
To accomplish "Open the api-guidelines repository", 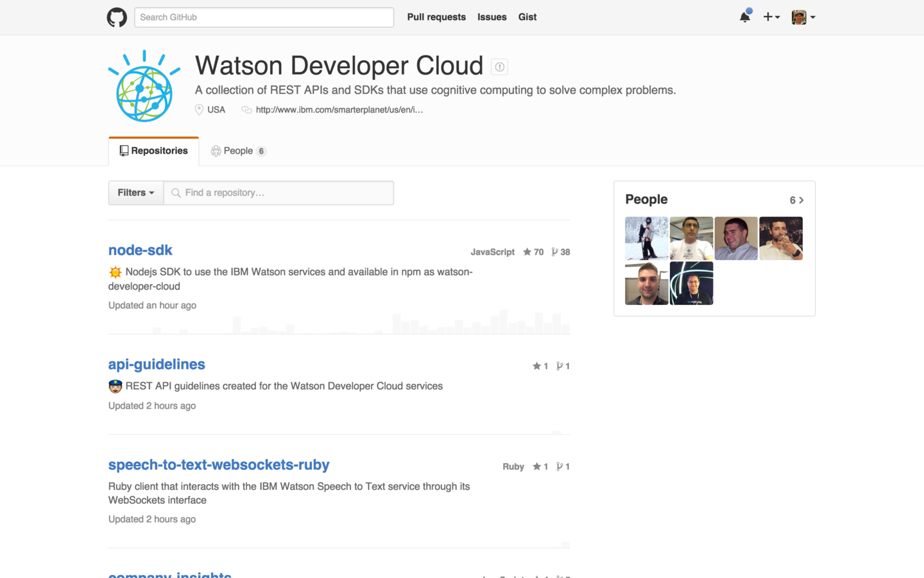I will [x=157, y=364].
